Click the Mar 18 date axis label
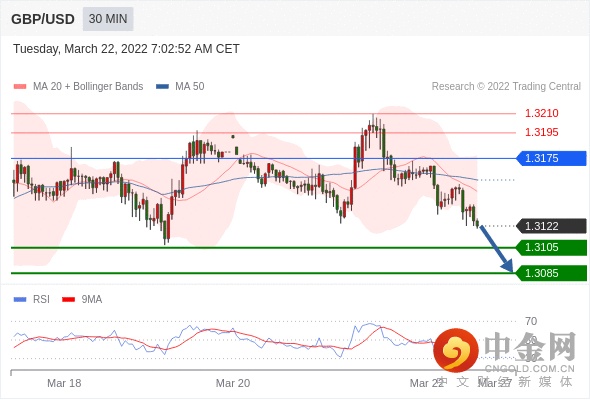This screenshot has height=400, width=590. point(64,383)
